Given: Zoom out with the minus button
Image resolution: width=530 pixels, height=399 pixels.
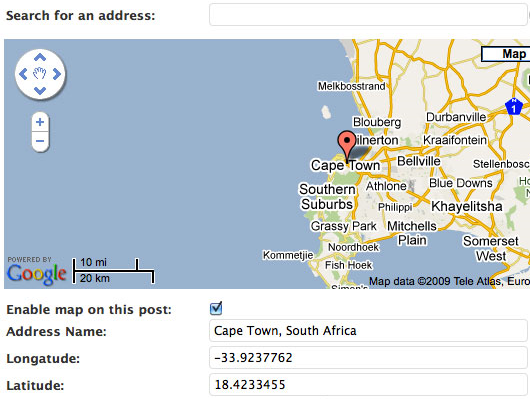Looking at the screenshot, I should click(40, 141).
